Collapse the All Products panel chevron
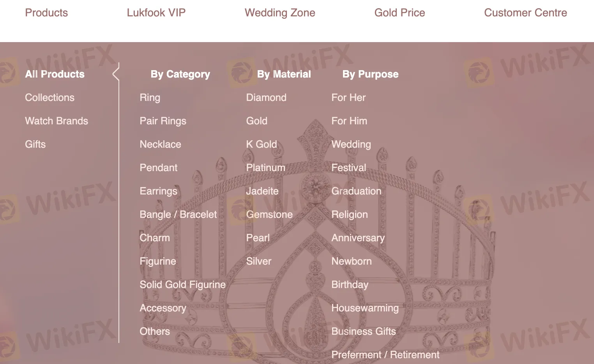594x364 pixels. click(115, 73)
